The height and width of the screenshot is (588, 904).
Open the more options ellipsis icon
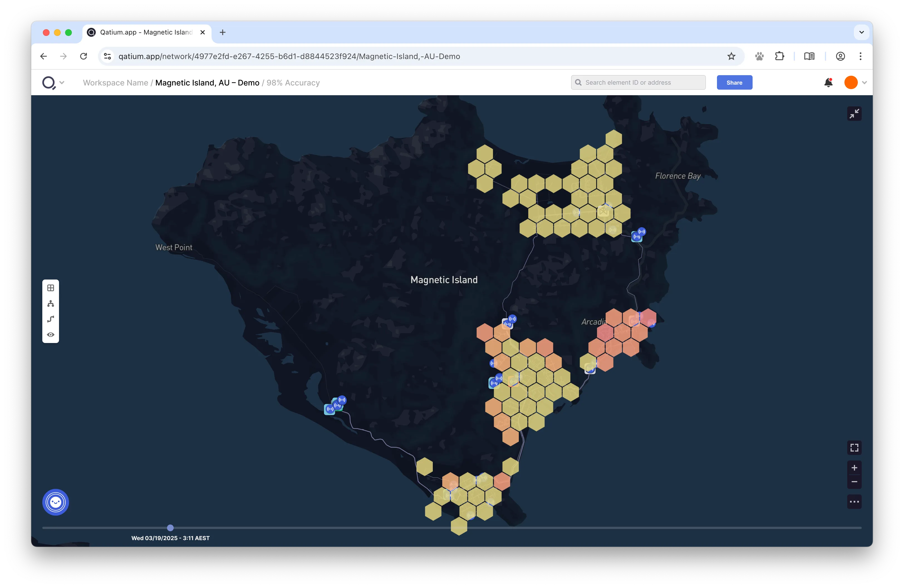point(854,501)
